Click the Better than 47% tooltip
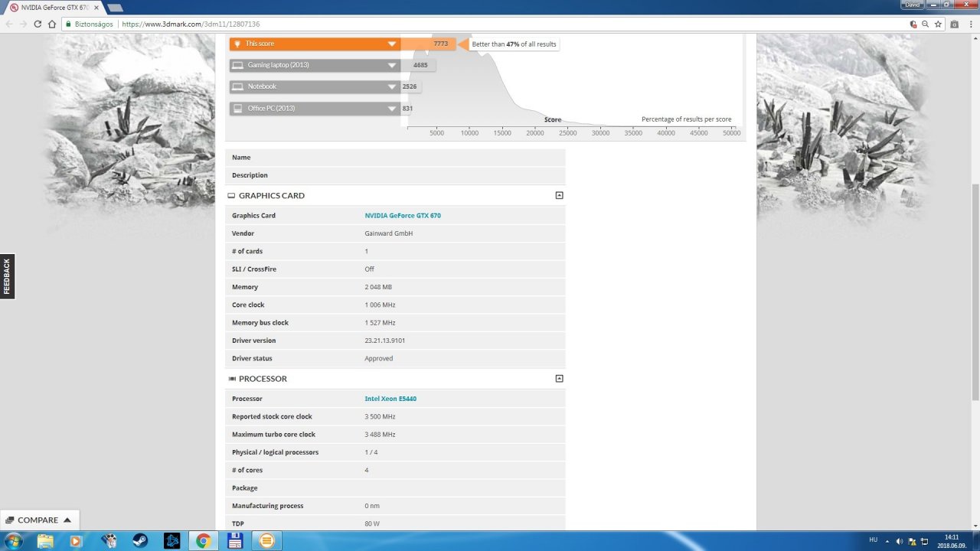 click(x=514, y=44)
